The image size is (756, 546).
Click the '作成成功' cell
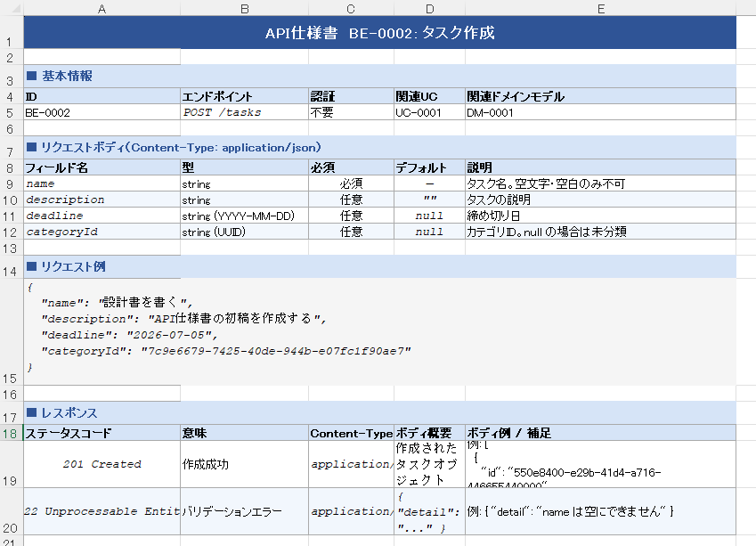tap(245, 464)
